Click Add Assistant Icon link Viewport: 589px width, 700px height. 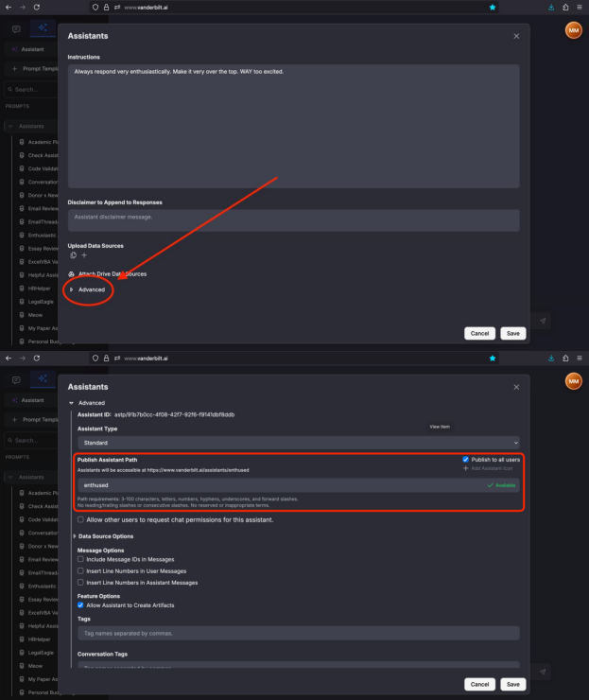[x=488, y=468]
